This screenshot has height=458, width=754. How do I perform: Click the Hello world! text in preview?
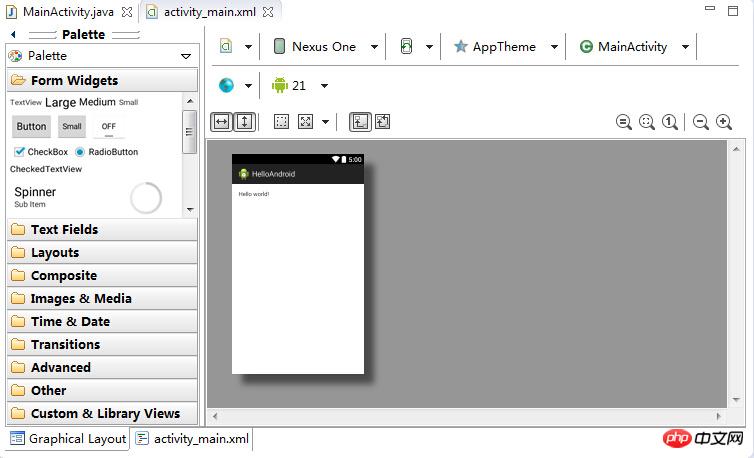254,194
